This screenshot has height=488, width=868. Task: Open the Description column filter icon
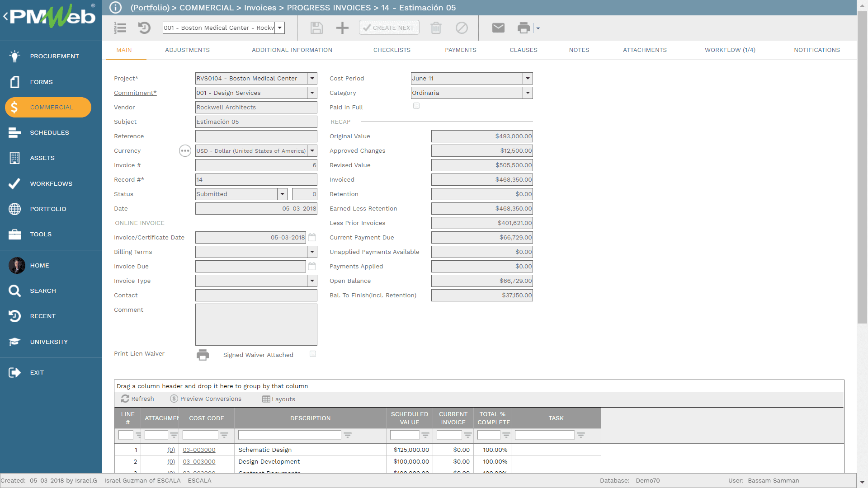(x=348, y=435)
